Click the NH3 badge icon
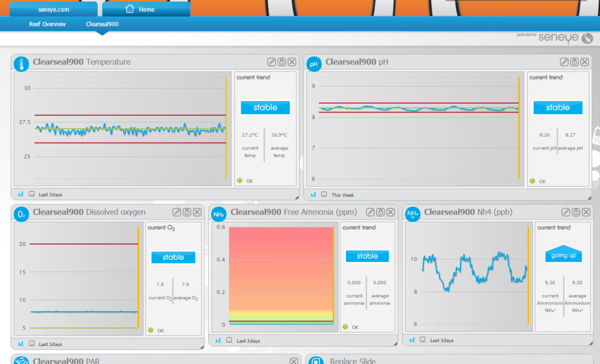This screenshot has height=364, width=600. (218, 214)
